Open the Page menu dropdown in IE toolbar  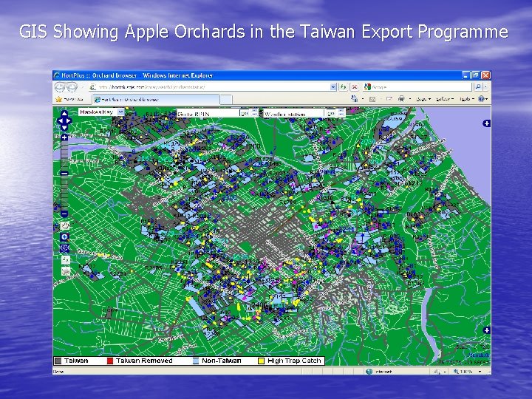423,99
